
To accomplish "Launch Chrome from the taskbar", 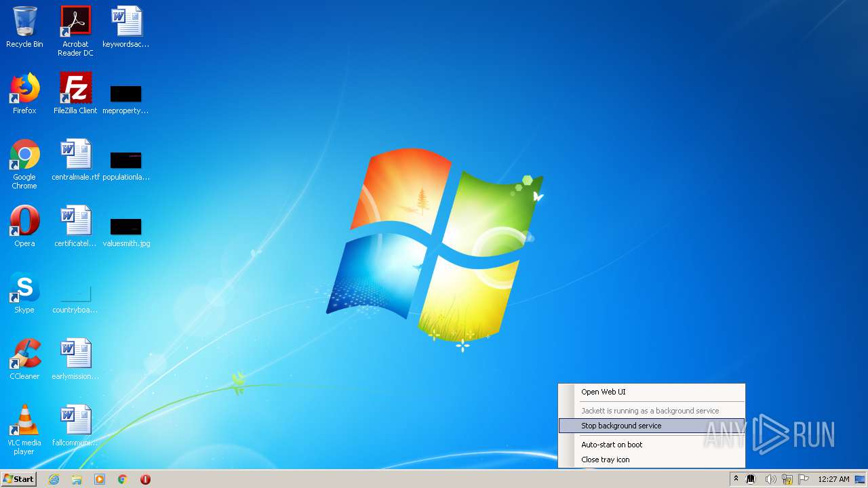I will tap(123, 479).
